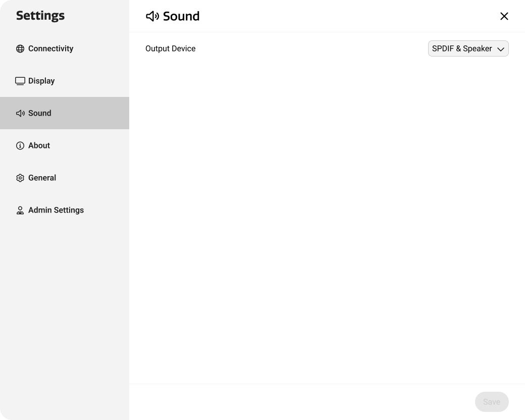Image resolution: width=525 pixels, height=420 pixels.
Task: Open the General settings page
Action: click(42, 178)
